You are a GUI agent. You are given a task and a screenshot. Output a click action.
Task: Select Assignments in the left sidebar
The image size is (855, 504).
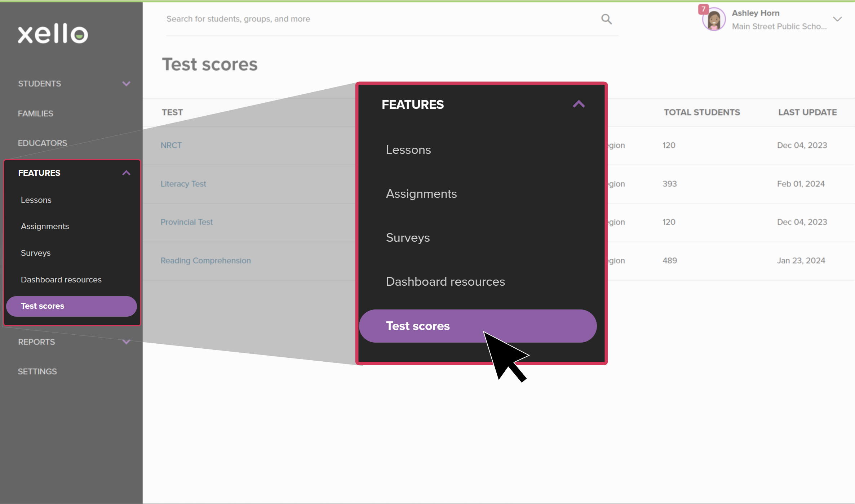[45, 226]
